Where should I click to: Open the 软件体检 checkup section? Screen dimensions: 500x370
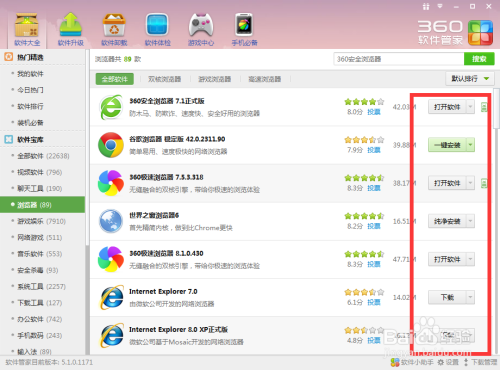tap(157, 30)
